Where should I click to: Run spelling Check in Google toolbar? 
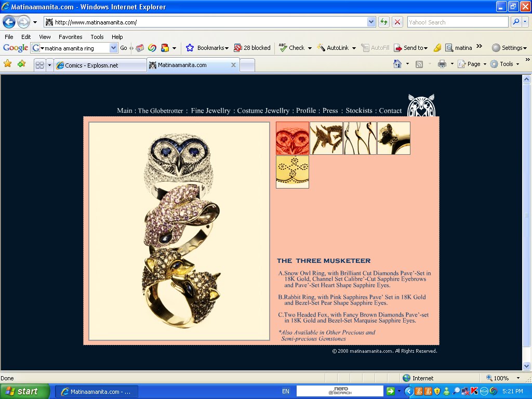tap(292, 48)
